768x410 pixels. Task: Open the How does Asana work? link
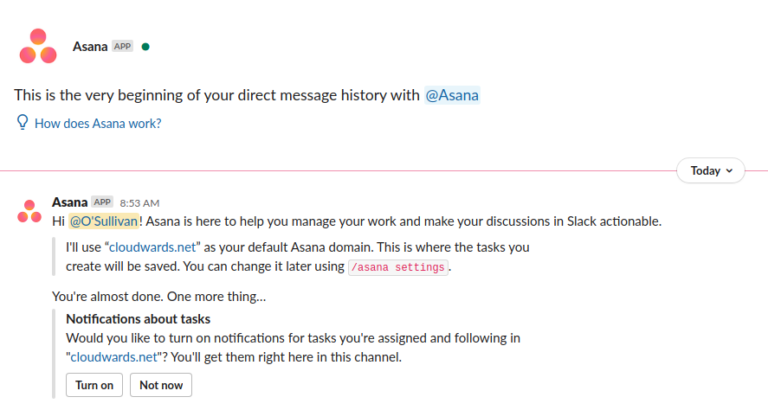click(98, 123)
